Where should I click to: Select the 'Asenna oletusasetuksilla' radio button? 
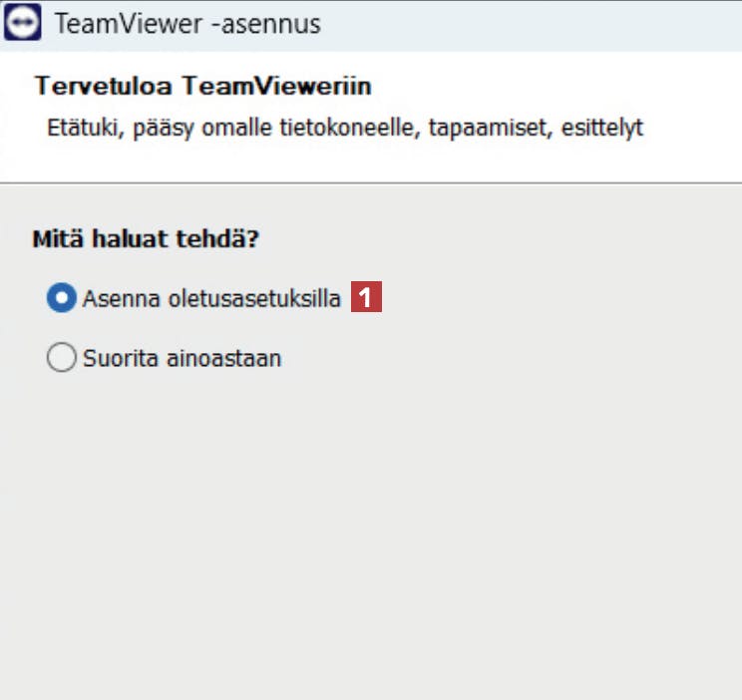[x=62, y=298]
